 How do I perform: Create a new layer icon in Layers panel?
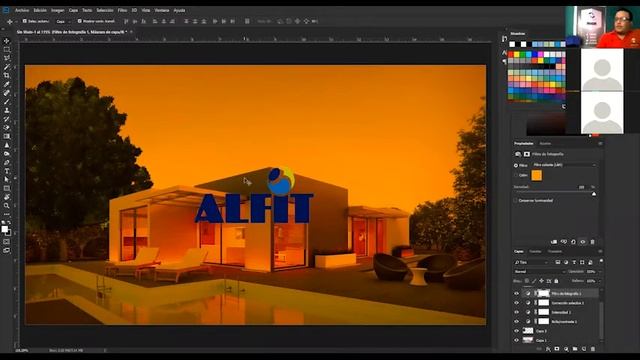[x=584, y=349]
